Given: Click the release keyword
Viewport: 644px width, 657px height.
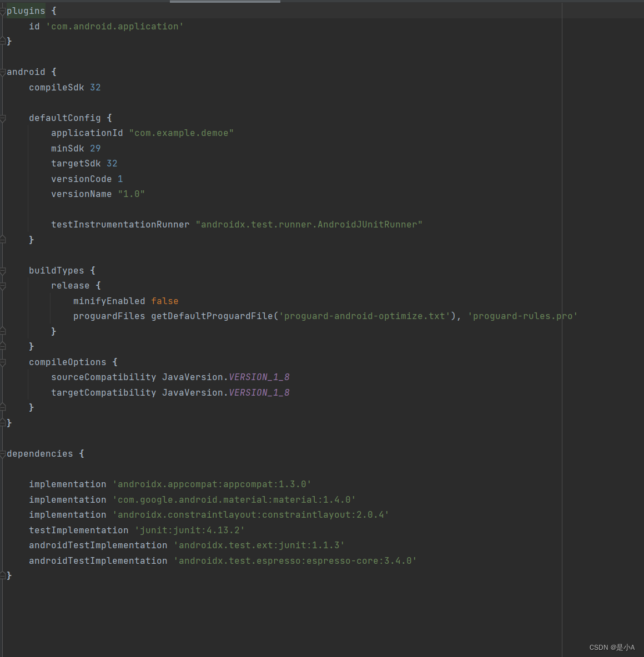Looking at the screenshot, I should 71,286.
